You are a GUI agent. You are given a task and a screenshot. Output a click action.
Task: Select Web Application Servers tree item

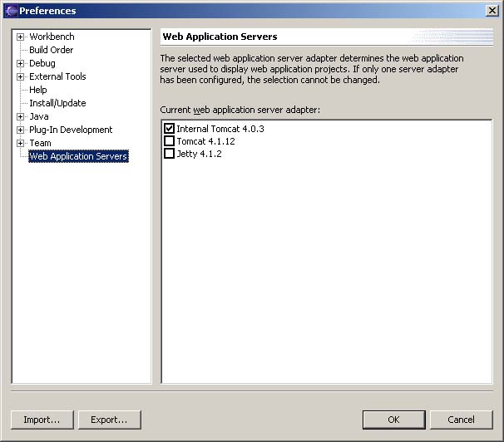[x=78, y=156]
